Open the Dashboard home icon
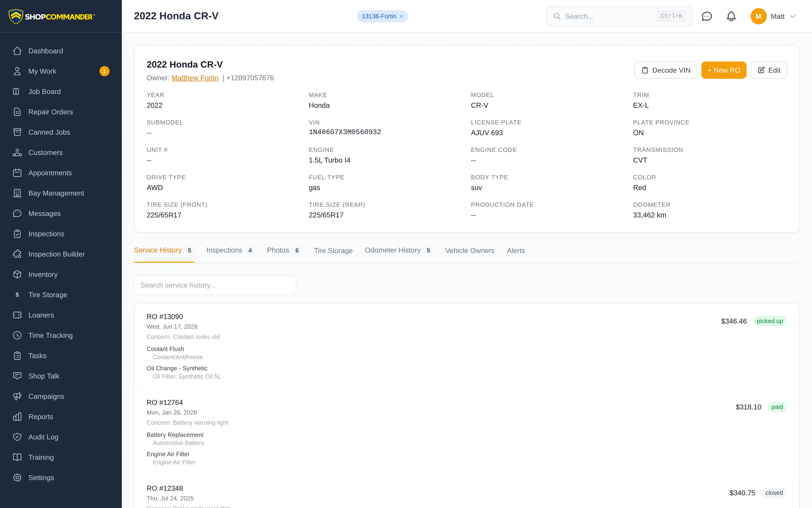The image size is (812, 508). point(17,51)
